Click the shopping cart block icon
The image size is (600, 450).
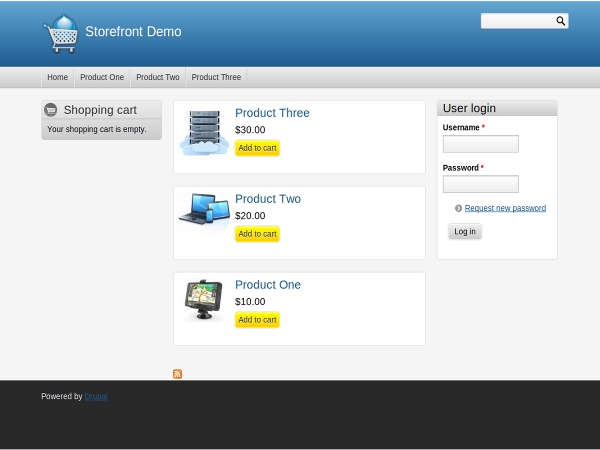(51, 110)
